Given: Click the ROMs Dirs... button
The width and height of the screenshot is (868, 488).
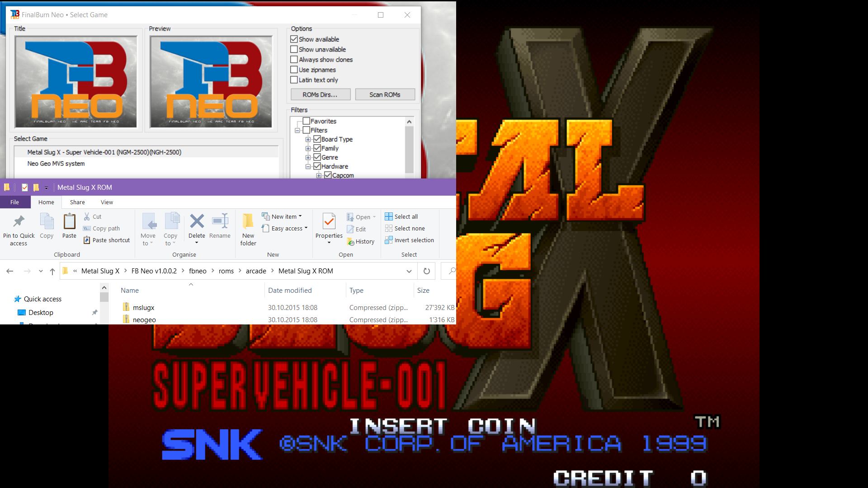Looking at the screenshot, I should (x=320, y=94).
